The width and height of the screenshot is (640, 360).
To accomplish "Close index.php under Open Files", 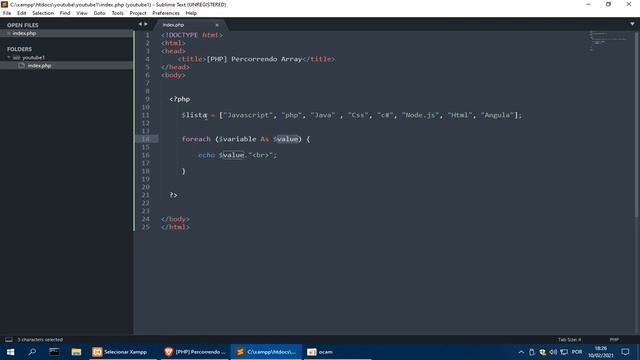I will pos(9,33).
